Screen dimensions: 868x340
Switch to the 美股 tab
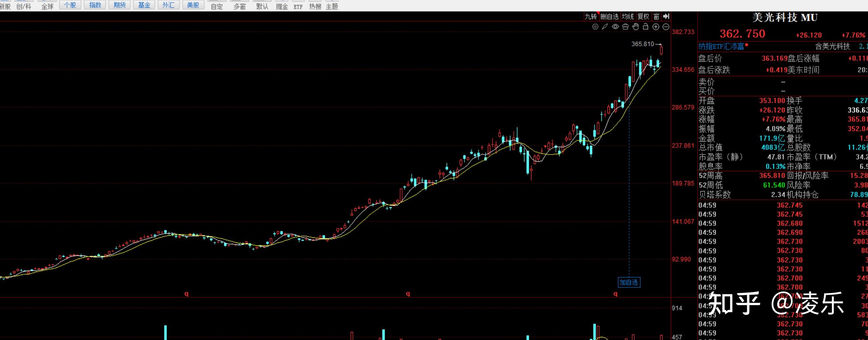point(193,5)
